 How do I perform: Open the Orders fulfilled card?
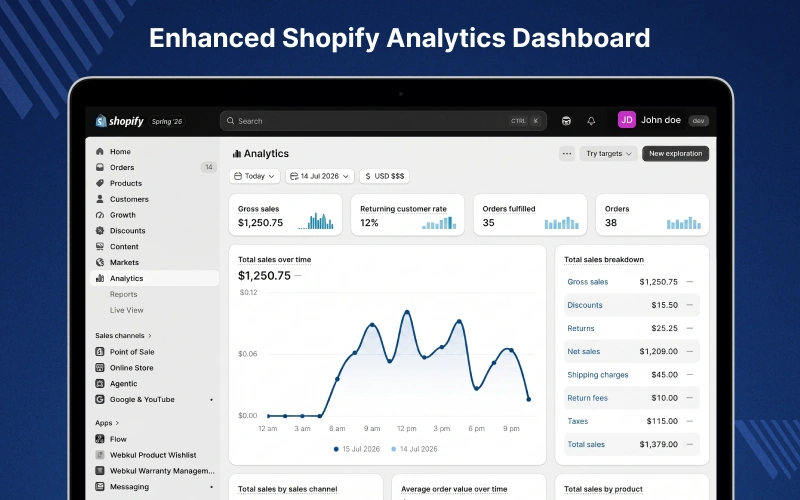coord(530,215)
